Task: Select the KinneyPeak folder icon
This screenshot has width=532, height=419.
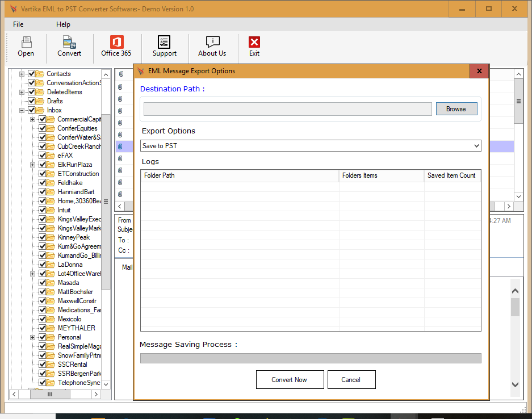Action: (51, 237)
